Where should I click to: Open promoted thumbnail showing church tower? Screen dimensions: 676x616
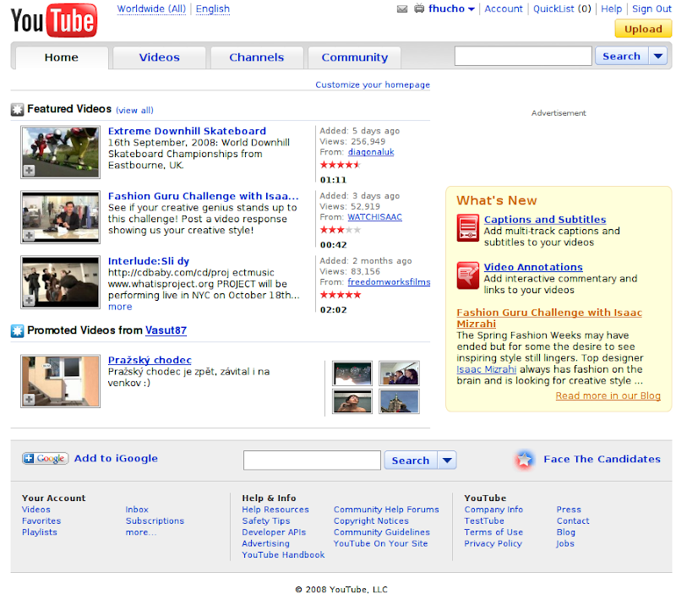tap(399, 401)
